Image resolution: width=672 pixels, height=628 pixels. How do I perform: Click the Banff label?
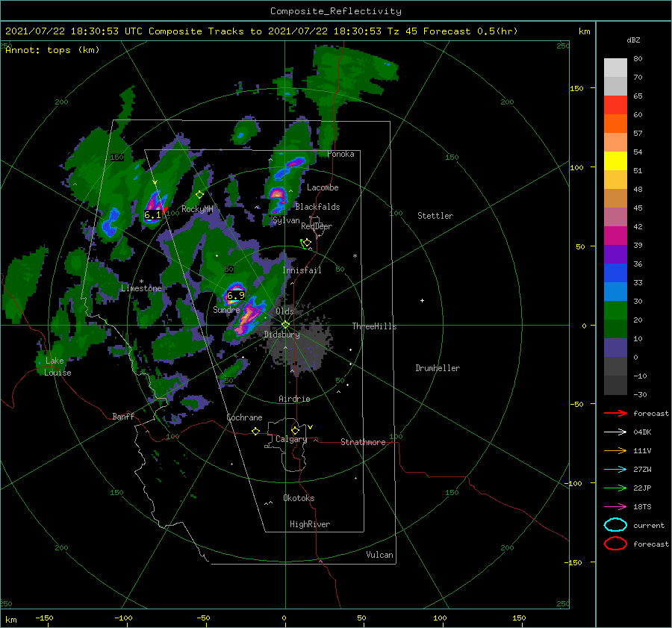tap(123, 416)
